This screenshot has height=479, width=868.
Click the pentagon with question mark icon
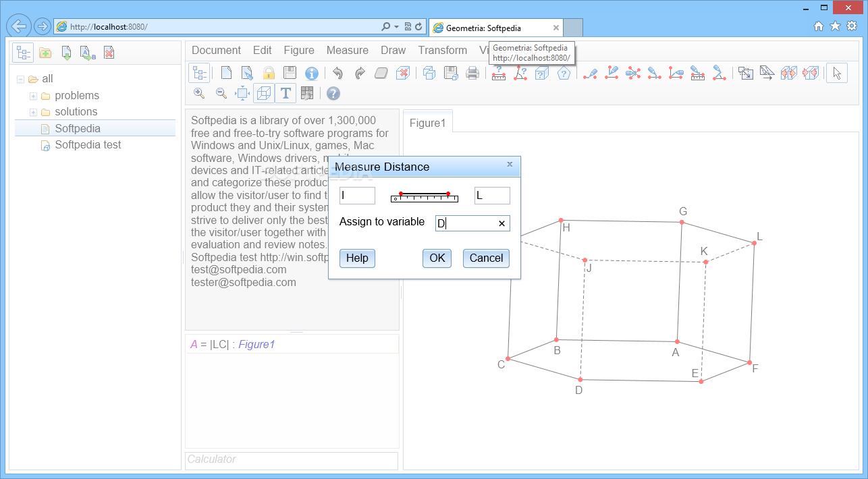(564, 73)
